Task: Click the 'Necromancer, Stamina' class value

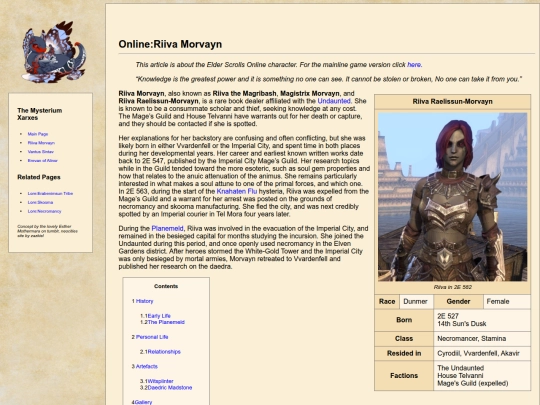Action: point(471,339)
